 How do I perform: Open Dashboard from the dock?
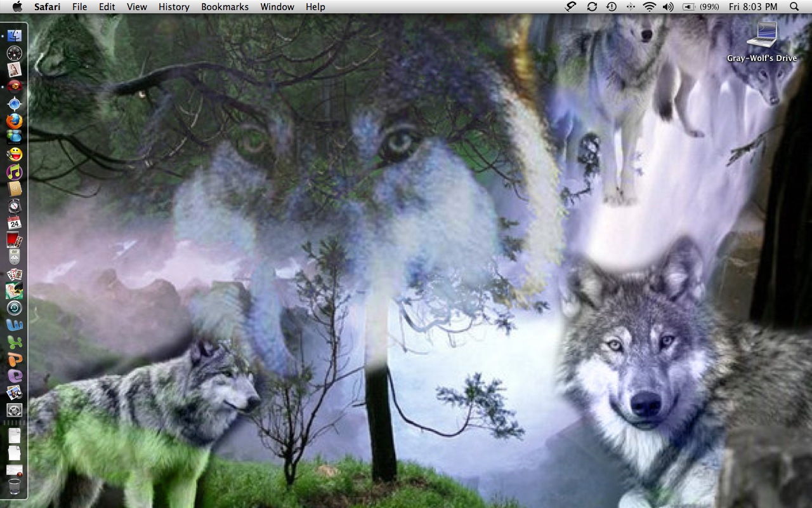[x=15, y=53]
